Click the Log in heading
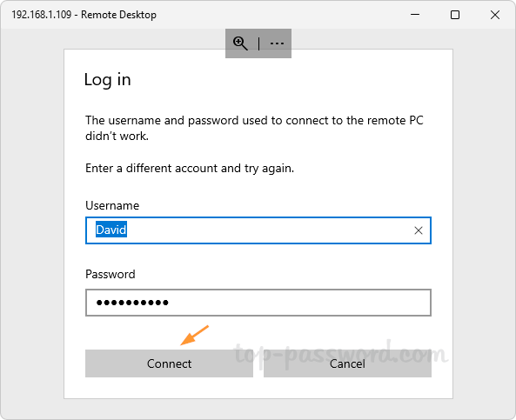Image resolution: width=516 pixels, height=420 pixels. [107, 80]
